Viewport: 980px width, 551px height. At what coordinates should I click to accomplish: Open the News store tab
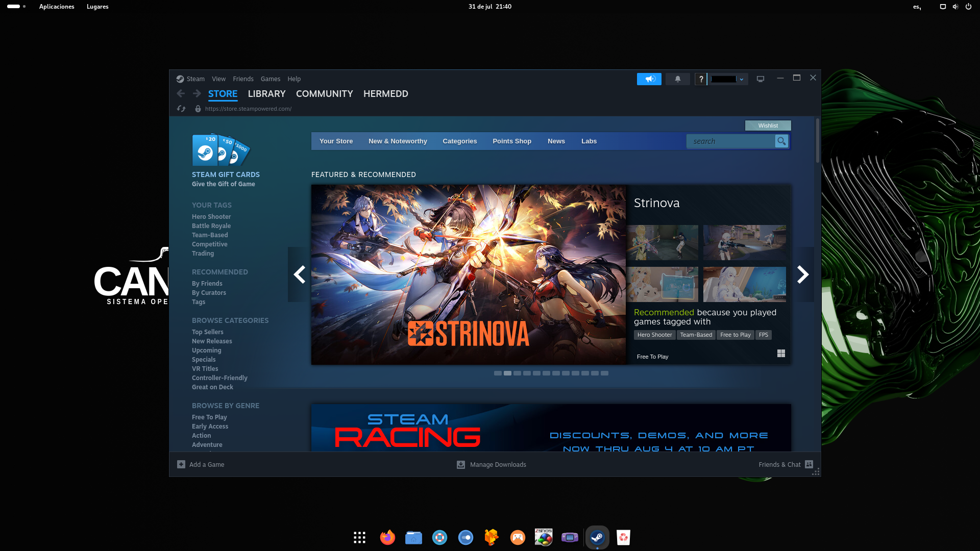pyautogui.click(x=556, y=141)
